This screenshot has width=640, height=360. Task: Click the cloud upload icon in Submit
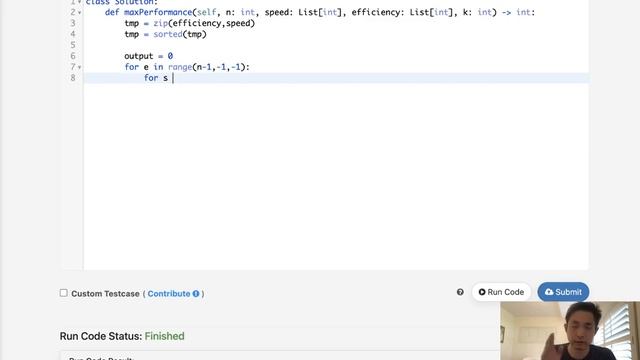click(x=549, y=292)
